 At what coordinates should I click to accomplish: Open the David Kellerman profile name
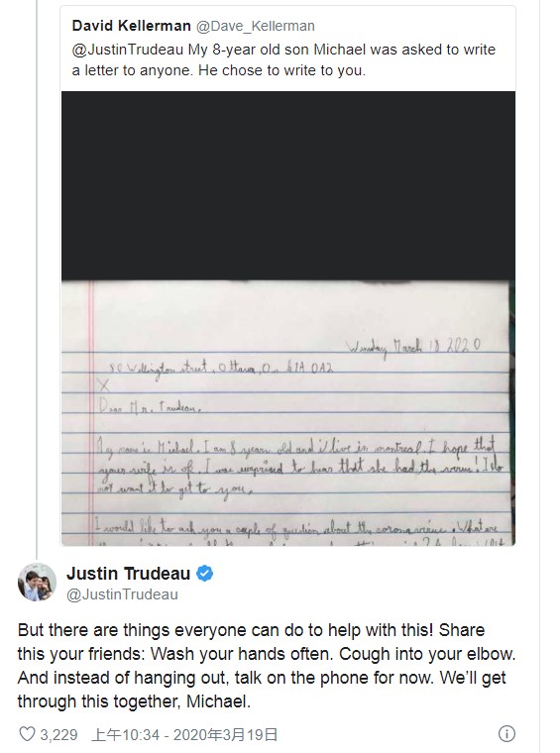(131, 26)
